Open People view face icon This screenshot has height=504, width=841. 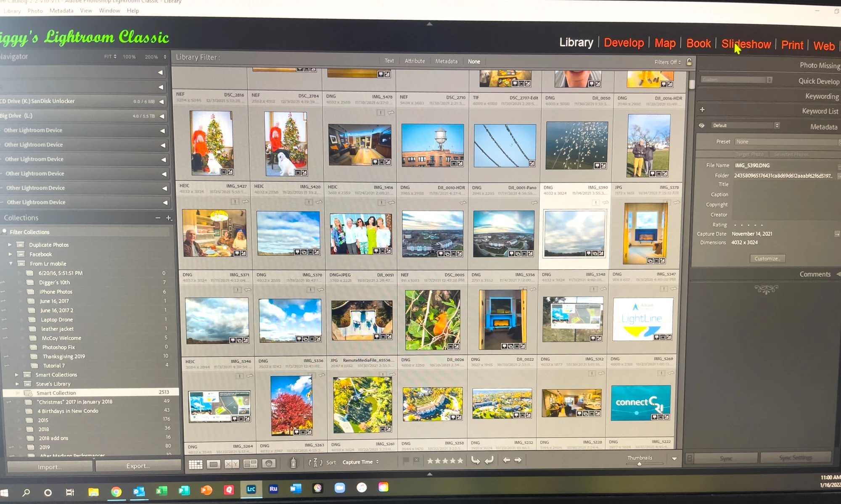pos(269,463)
